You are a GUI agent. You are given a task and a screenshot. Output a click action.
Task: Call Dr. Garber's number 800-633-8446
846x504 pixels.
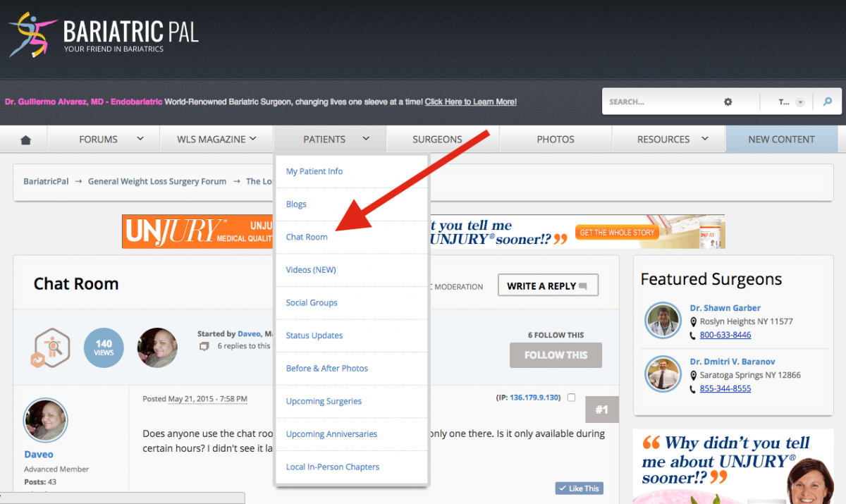(x=725, y=335)
